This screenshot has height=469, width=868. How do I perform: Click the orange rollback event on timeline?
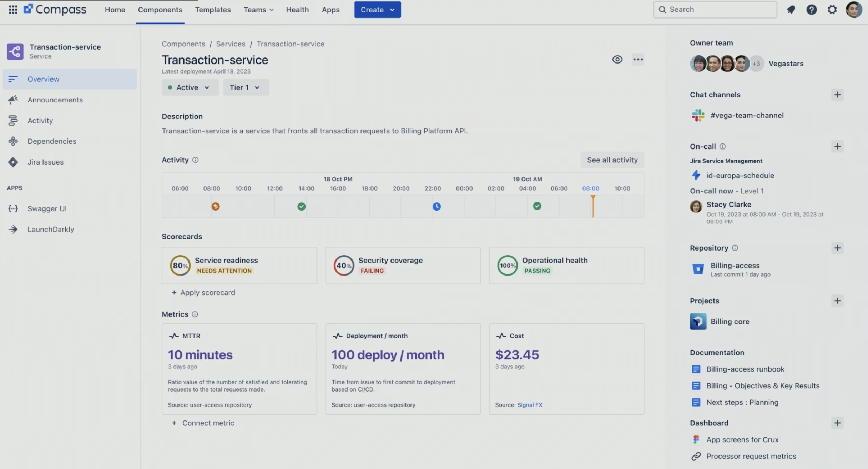pos(216,206)
